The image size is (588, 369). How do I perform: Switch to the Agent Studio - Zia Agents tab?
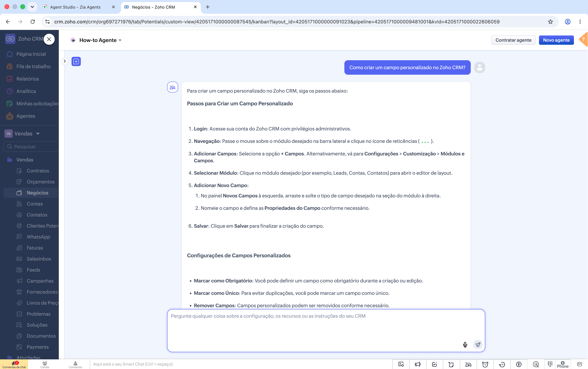pyautogui.click(x=75, y=7)
